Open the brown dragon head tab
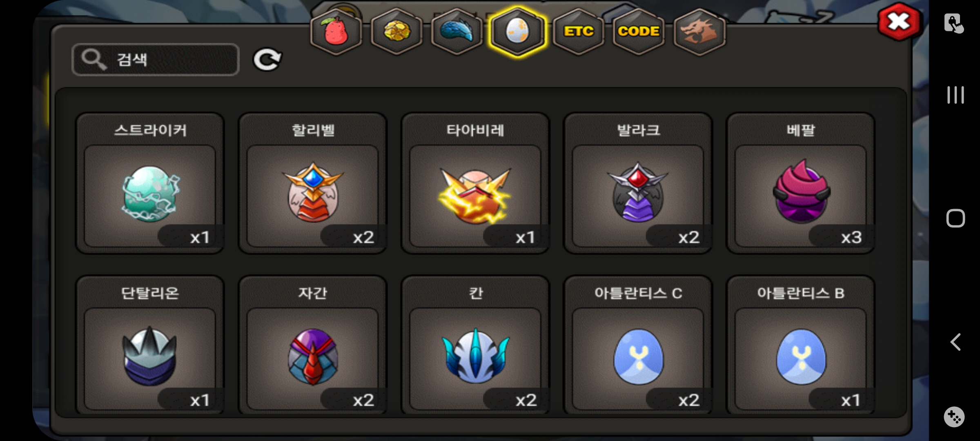The image size is (980, 441). (699, 31)
